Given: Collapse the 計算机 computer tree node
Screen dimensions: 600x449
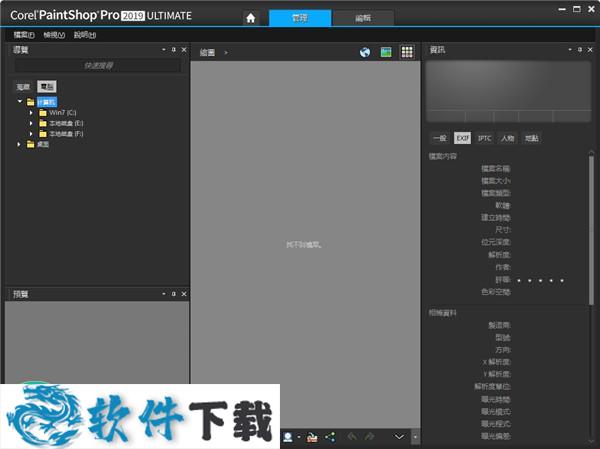Looking at the screenshot, I should [19, 102].
